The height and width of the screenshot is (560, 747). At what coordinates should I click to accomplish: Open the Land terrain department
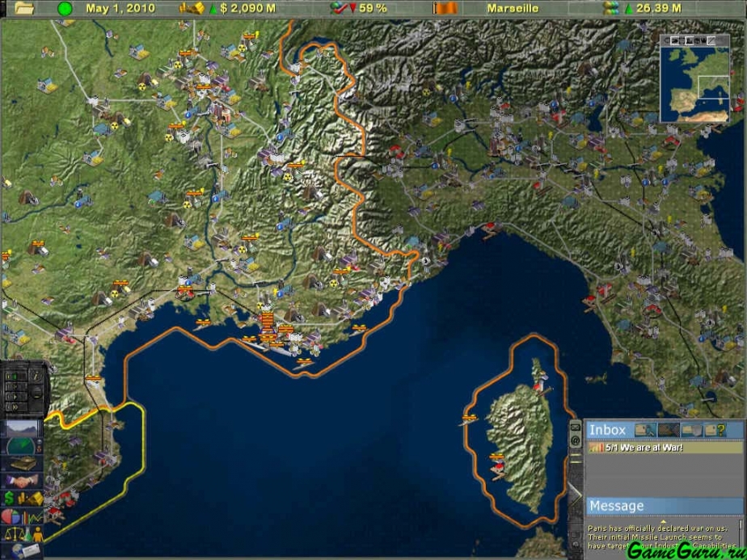tap(22, 428)
